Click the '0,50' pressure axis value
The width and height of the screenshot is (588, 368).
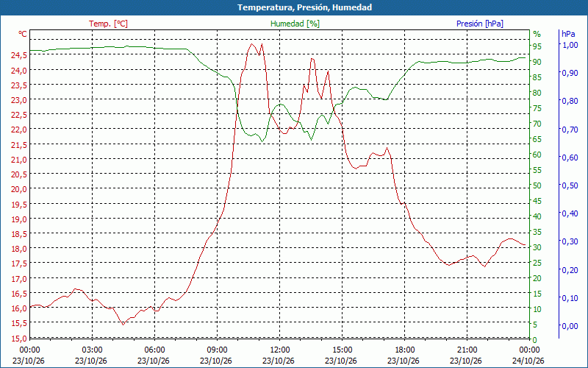[x=570, y=185]
